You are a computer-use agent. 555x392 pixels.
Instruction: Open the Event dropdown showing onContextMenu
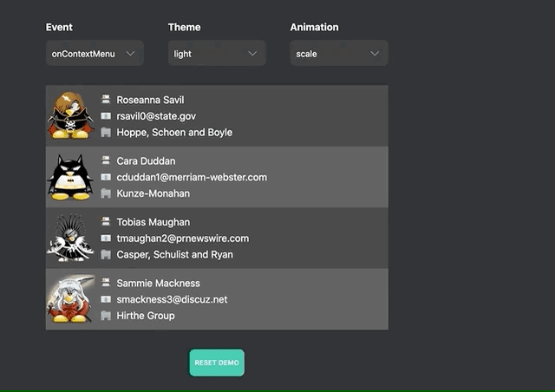[x=95, y=54]
